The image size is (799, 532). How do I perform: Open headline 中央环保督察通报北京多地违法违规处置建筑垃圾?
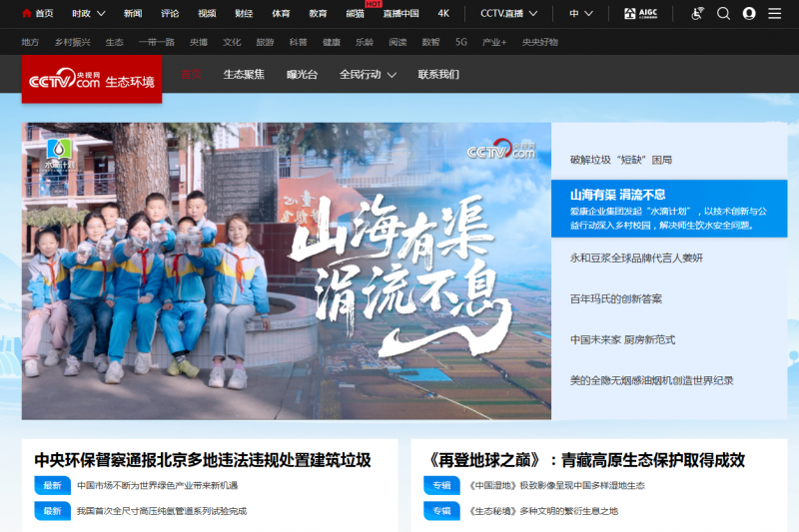click(x=203, y=460)
